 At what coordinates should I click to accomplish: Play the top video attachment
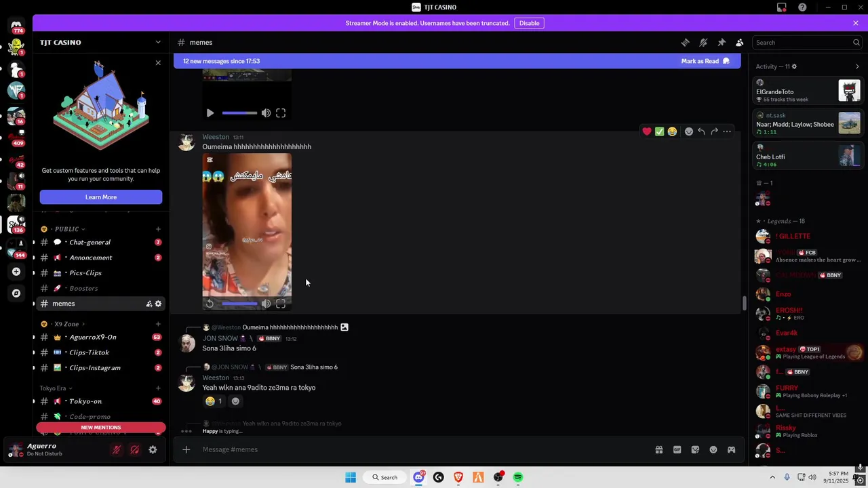(x=210, y=113)
